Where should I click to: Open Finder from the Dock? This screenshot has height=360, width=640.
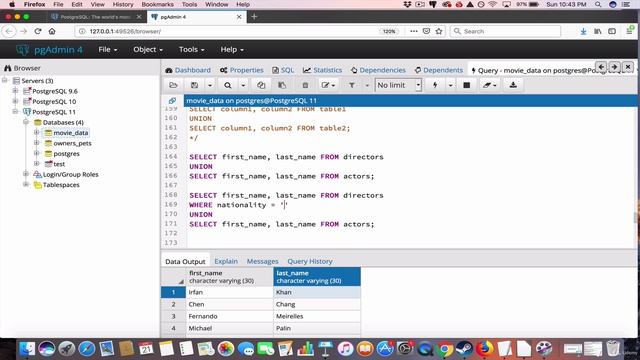click(x=27, y=349)
